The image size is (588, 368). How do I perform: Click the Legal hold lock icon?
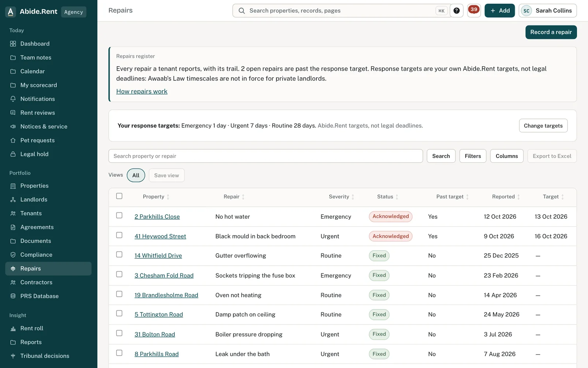13,154
